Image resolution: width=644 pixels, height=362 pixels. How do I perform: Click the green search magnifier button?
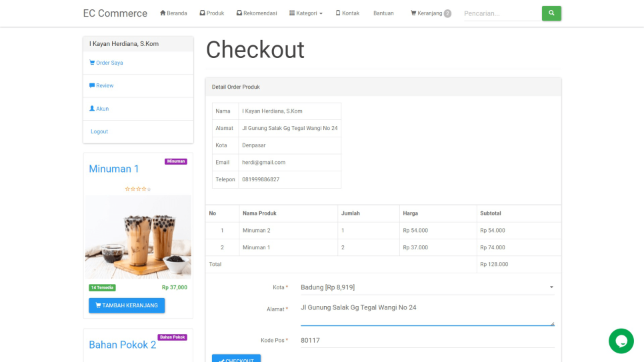(x=551, y=13)
